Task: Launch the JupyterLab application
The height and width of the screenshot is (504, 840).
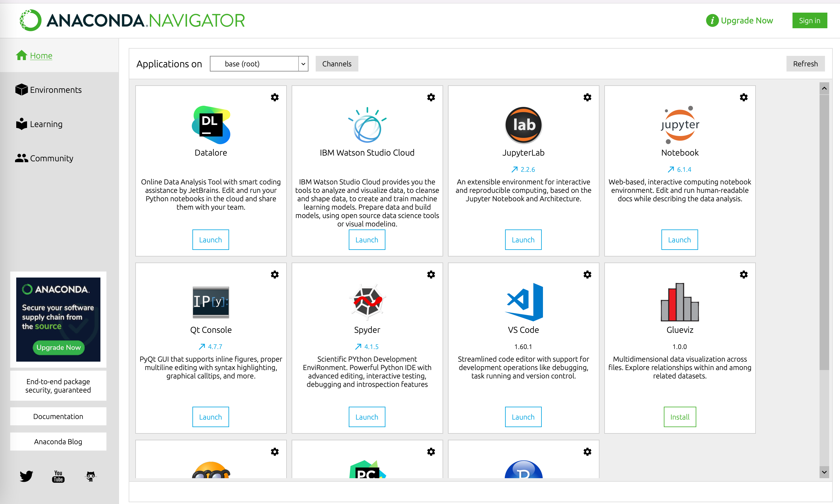Action: click(x=523, y=239)
